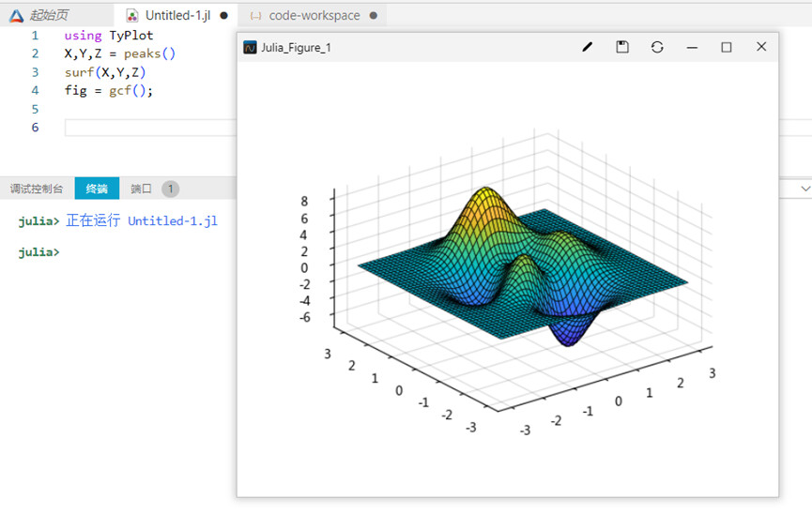Viewport: 812px width, 514px height.
Task: Expand the panel dropdown chevron at right
Action: [805, 189]
